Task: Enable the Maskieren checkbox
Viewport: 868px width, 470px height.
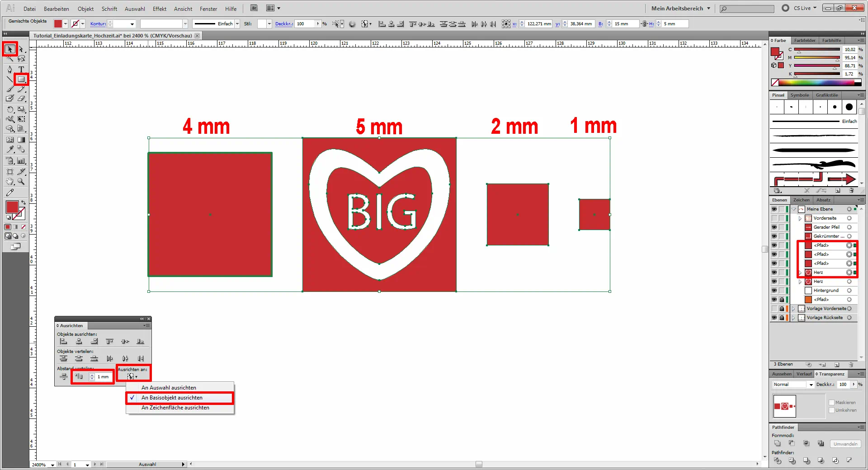Action: point(831,402)
